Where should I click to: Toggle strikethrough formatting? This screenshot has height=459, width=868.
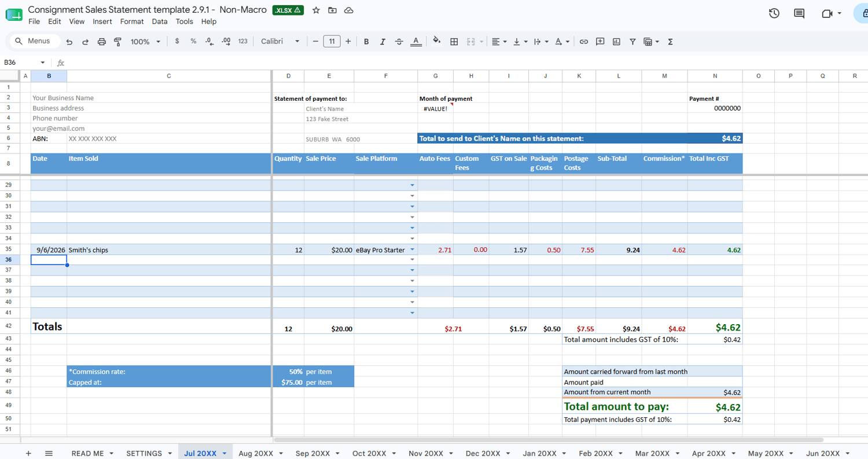click(x=399, y=42)
